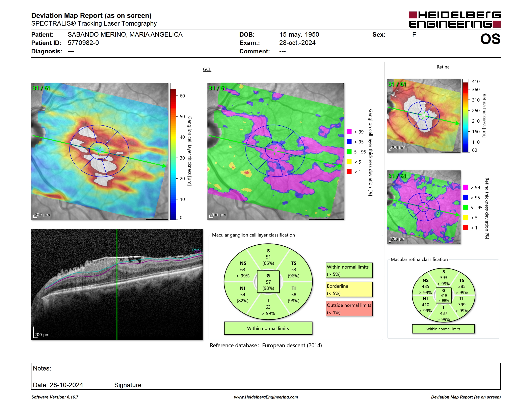Click the OS eye indicator
532x411 pixels.
pyautogui.click(x=490, y=39)
